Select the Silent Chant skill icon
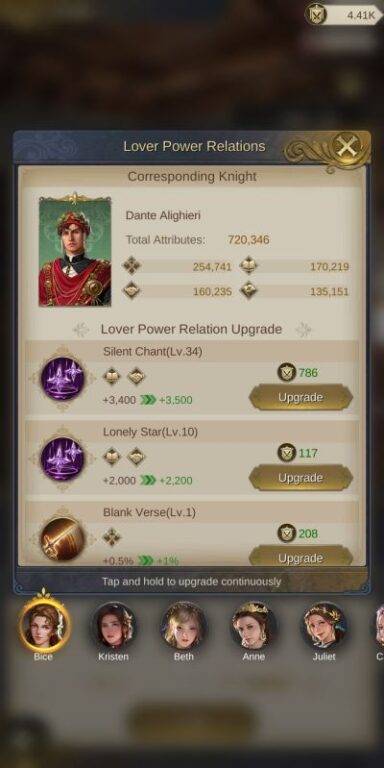 (x=62, y=378)
